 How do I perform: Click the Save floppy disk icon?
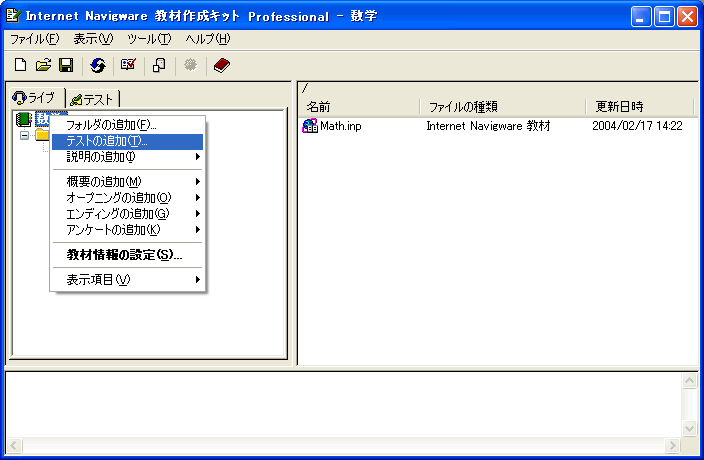[x=66, y=65]
